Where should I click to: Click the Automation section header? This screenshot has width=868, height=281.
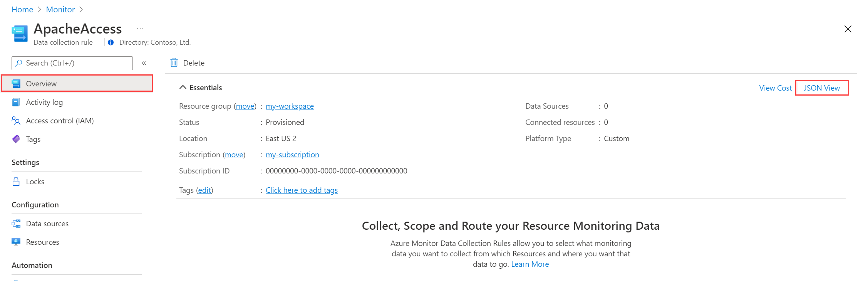(32, 265)
